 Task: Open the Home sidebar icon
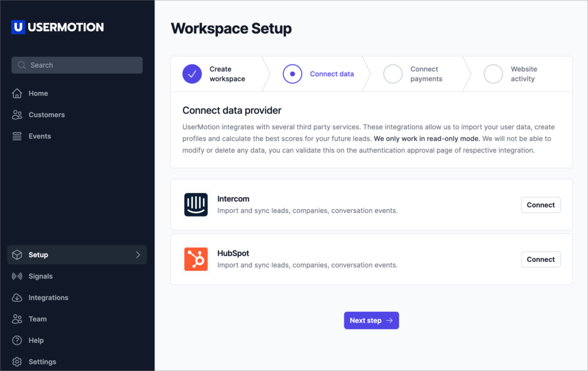pyautogui.click(x=17, y=93)
